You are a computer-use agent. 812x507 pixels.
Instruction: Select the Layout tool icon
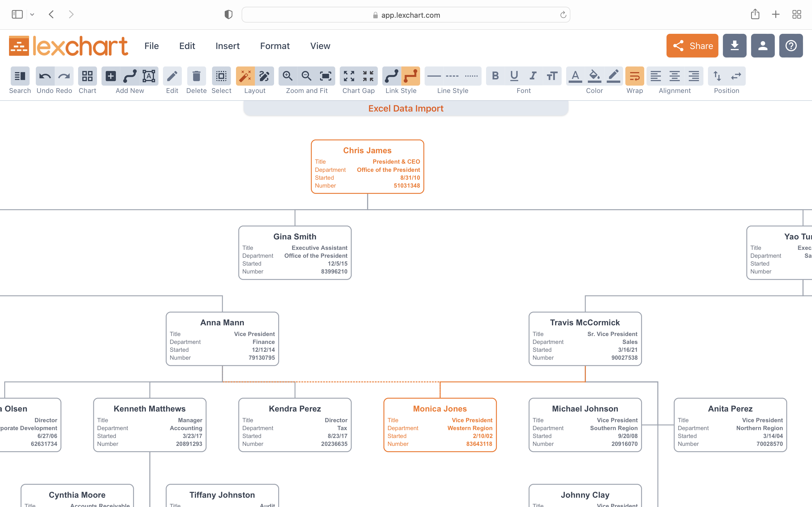[x=245, y=76]
